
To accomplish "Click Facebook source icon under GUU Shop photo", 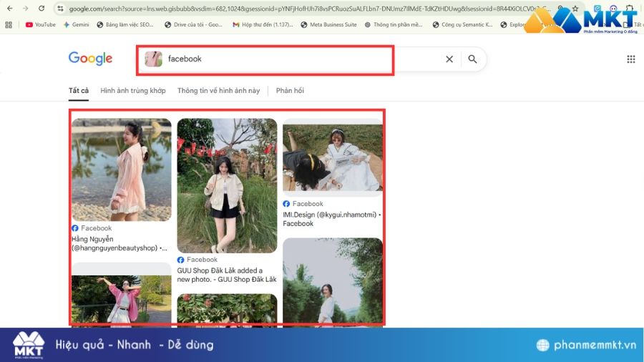I will point(180,260).
